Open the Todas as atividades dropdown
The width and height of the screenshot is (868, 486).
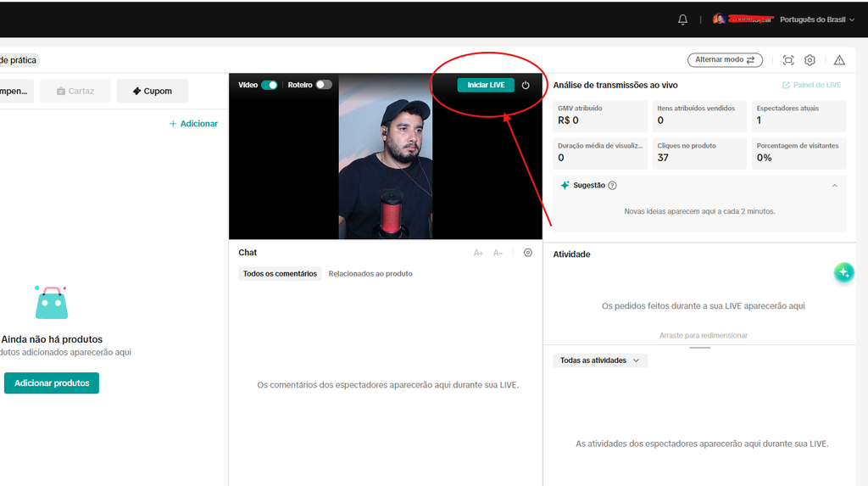coord(599,360)
